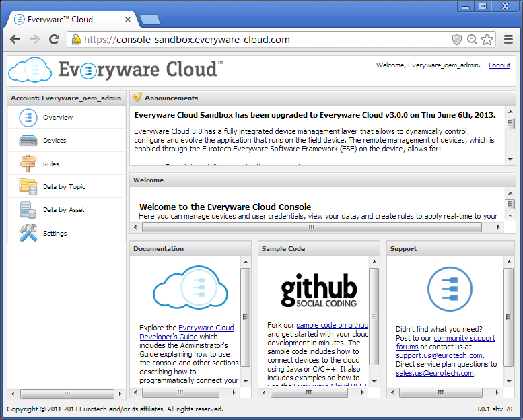
Task: Click the version text 3.0.1-sbx-70
Action: tap(493, 409)
